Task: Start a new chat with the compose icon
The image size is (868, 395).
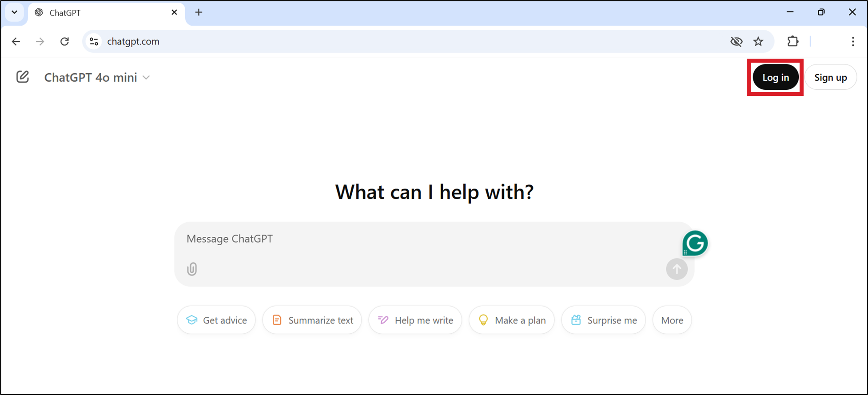Action: pos(22,76)
